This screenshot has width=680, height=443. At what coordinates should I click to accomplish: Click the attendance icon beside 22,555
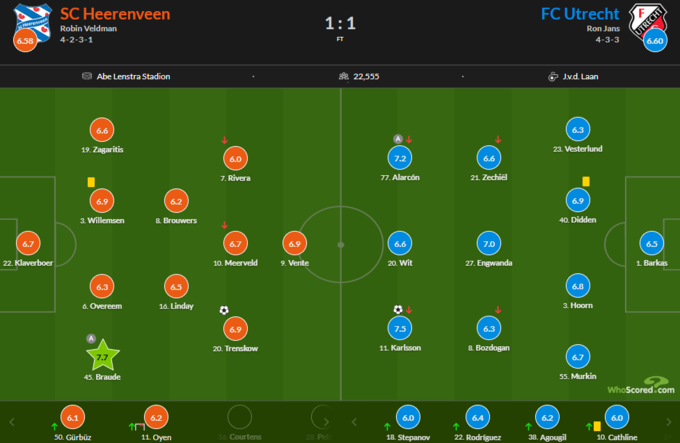click(343, 76)
